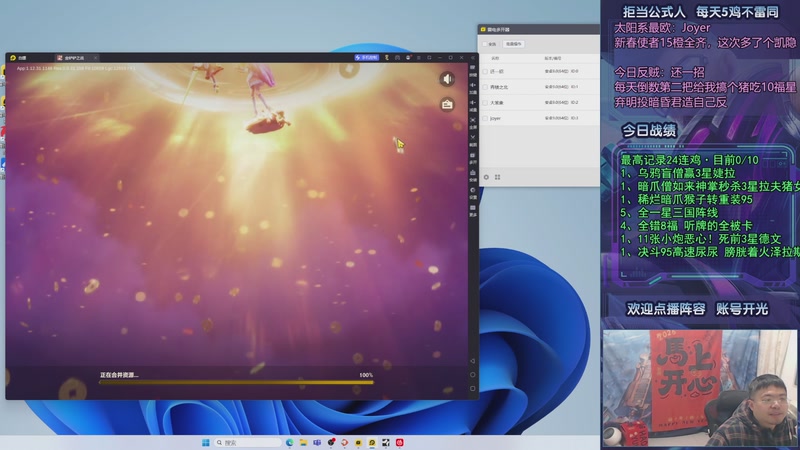Viewport: 800px width, 450px height.
Task: Click the round card icon below the speaker button
Action: point(447,105)
